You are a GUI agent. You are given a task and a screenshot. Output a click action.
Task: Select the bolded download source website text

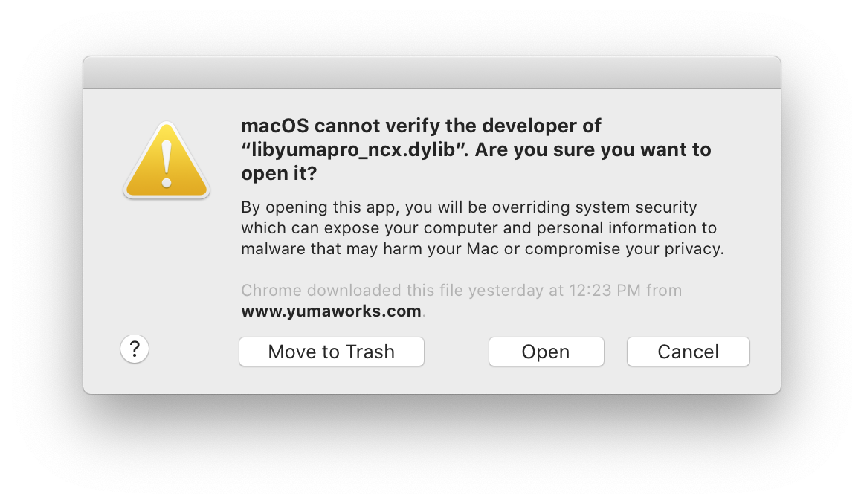[330, 311]
